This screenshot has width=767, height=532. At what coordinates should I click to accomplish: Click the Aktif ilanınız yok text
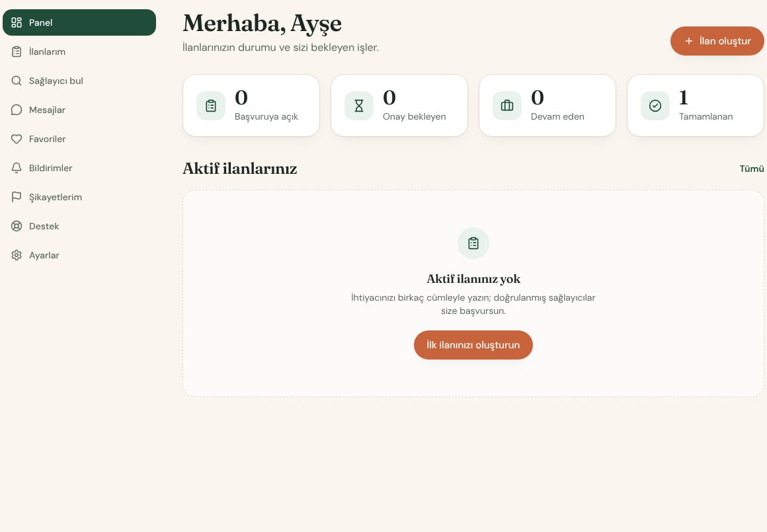pos(473,279)
